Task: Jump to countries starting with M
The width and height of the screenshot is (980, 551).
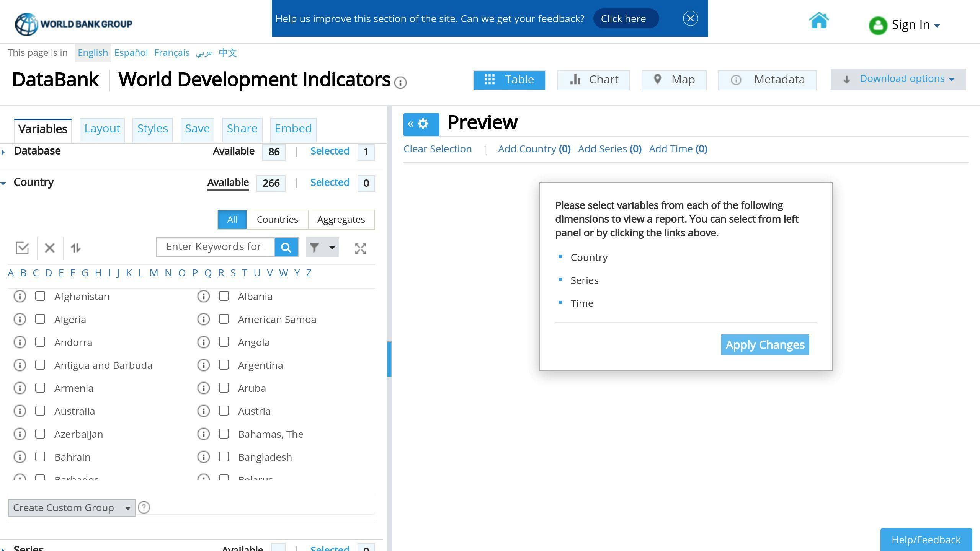Action: (154, 273)
